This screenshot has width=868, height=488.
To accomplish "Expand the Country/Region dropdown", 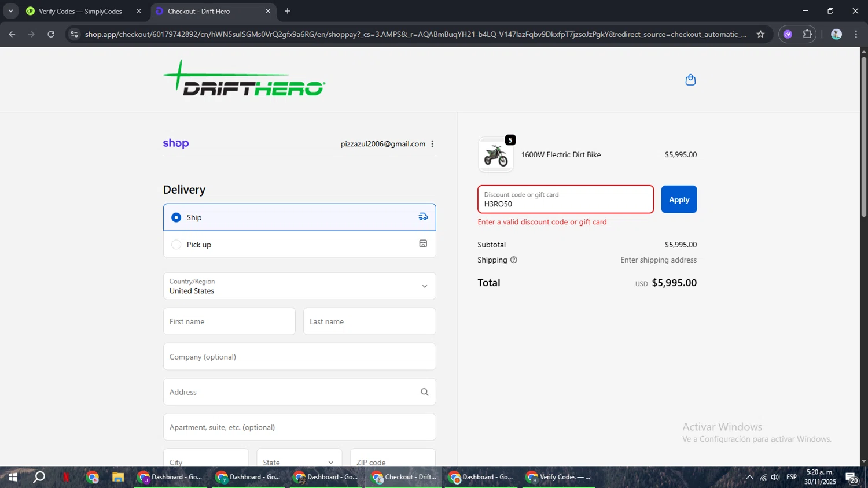I will [x=299, y=286].
